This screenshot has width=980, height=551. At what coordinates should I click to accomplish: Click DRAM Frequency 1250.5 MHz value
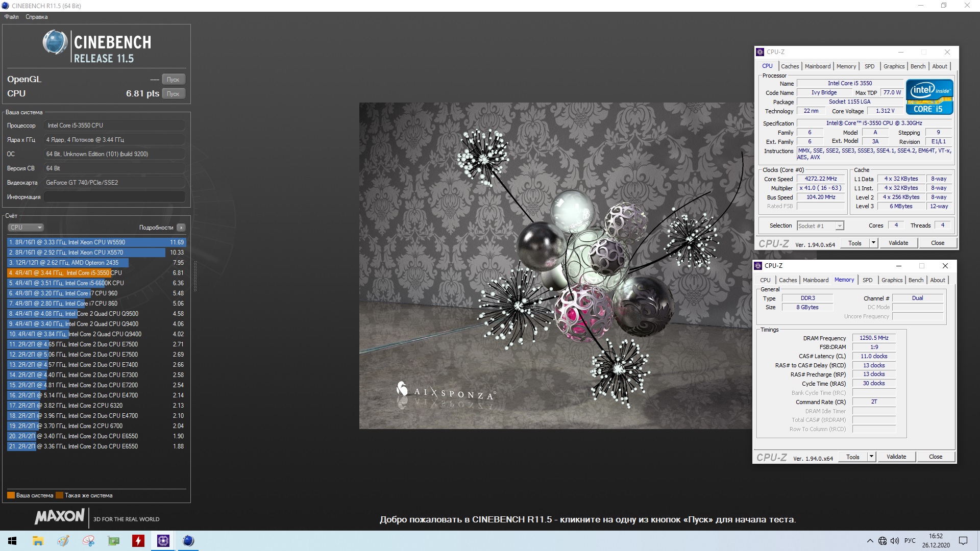[874, 338]
